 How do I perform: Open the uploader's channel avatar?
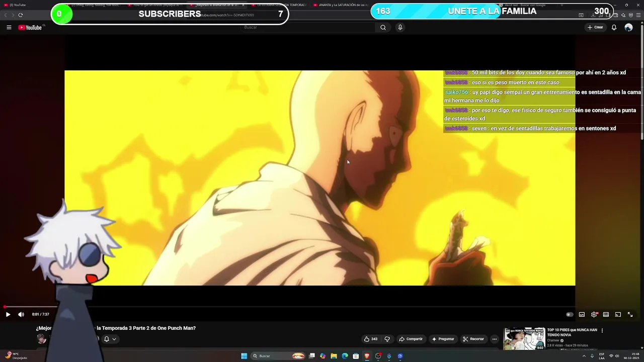tap(41, 339)
